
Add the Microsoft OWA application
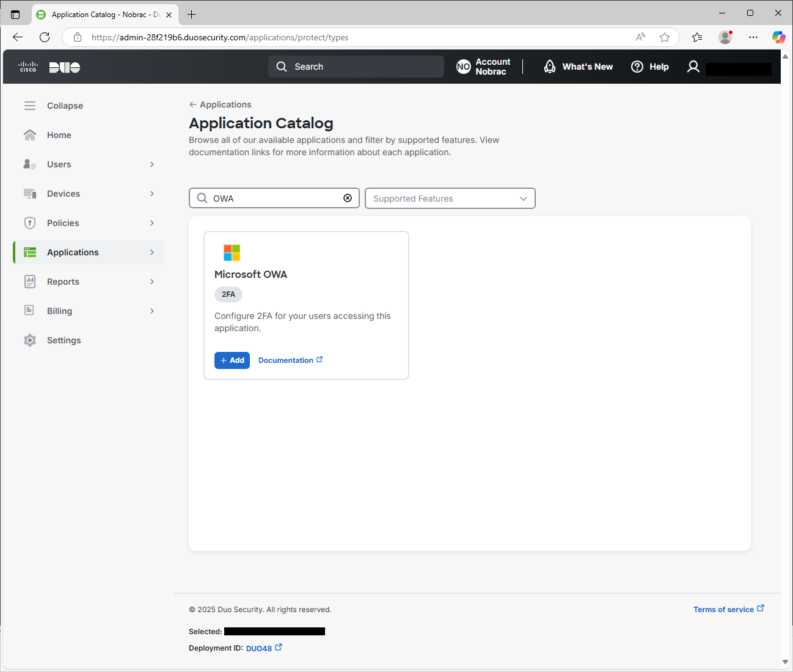click(232, 360)
